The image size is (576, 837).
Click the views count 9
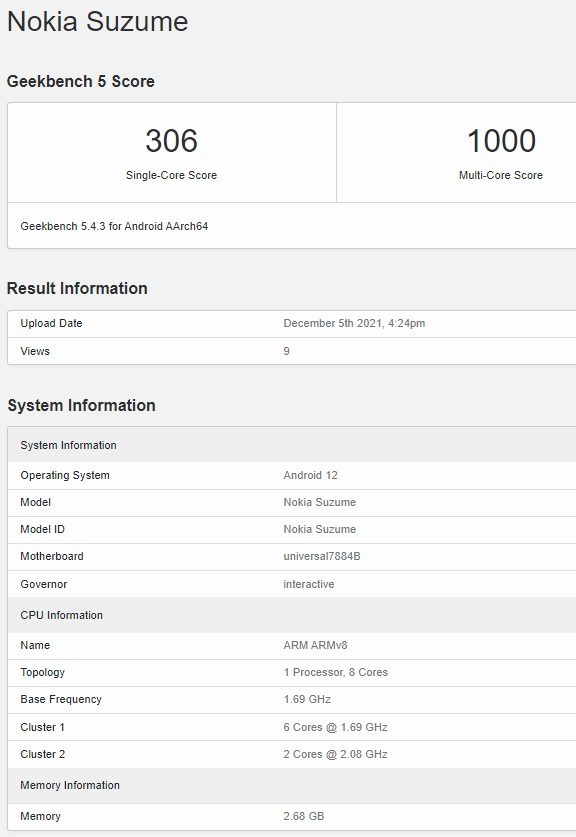[x=287, y=351]
